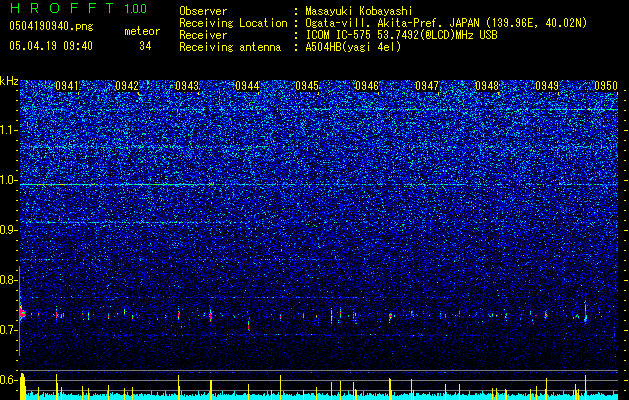The width and height of the screenshot is (629, 400).
Task: Click the 0947 time marker
Action: click(427, 86)
